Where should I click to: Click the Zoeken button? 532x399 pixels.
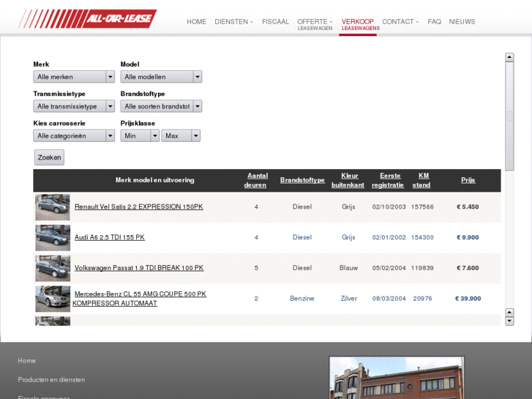coord(49,157)
